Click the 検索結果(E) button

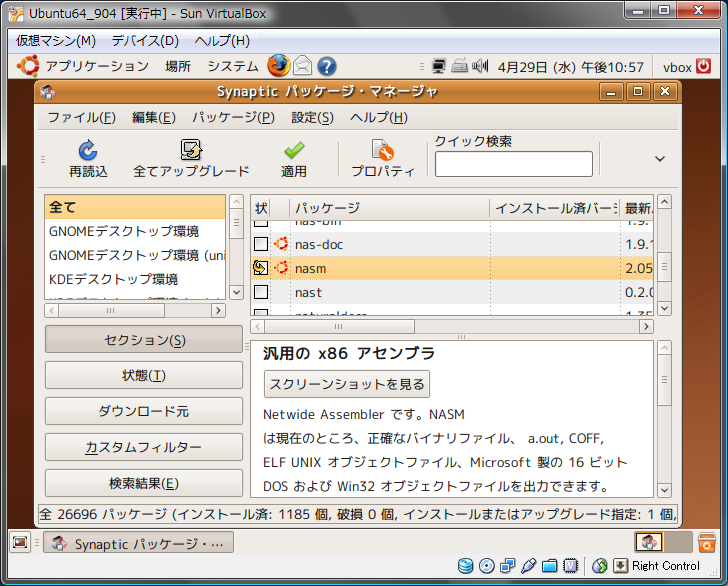tap(144, 483)
